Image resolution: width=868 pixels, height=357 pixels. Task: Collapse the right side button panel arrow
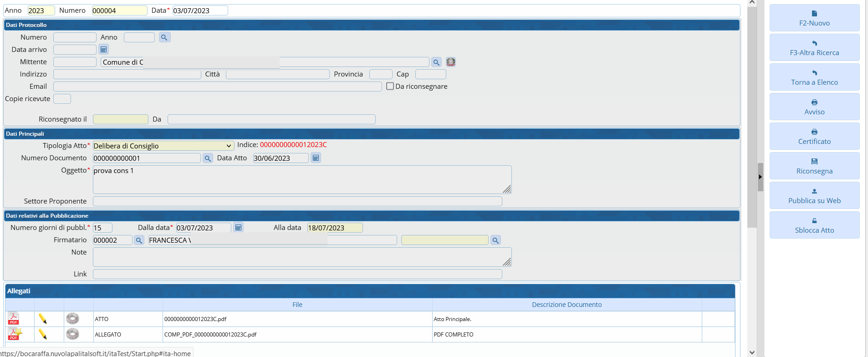pos(760,177)
